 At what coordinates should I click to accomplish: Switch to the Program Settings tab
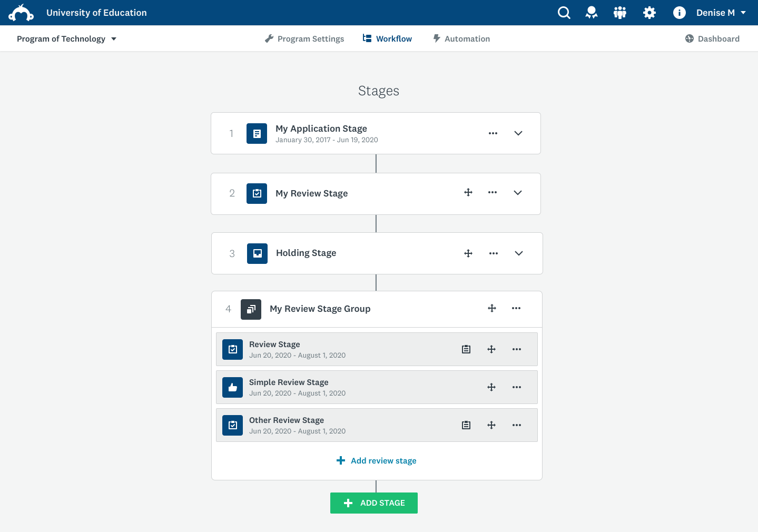click(x=304, y=39)
